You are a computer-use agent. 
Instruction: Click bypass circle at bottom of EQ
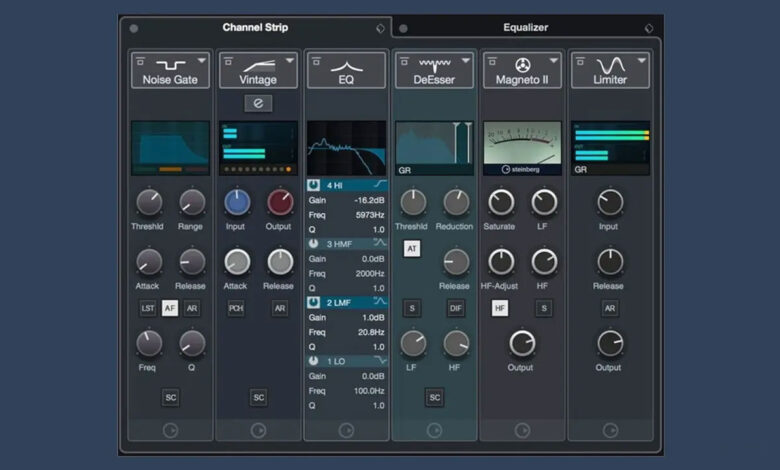[346, 430]
